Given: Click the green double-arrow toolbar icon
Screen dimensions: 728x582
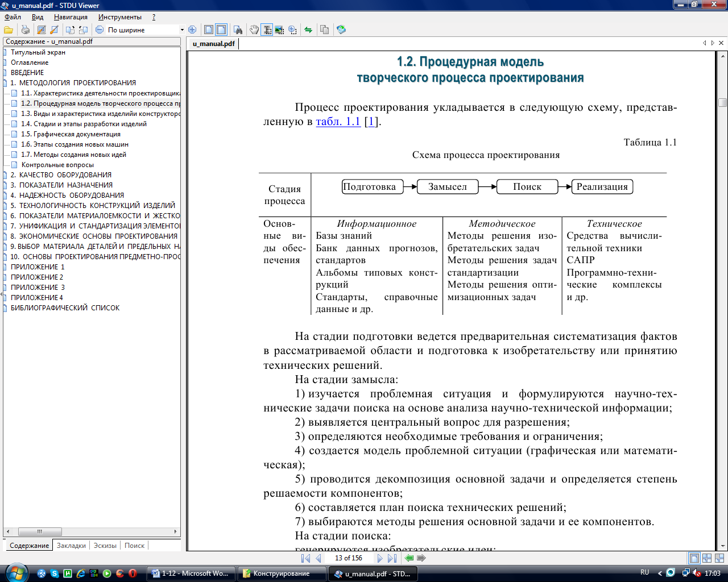Looking at the screenshot, I should 308,30.
